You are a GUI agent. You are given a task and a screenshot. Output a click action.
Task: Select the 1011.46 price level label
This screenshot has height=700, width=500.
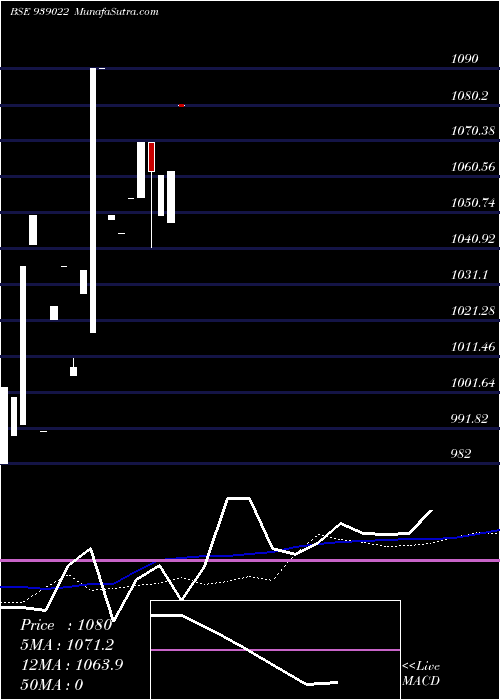473,346
